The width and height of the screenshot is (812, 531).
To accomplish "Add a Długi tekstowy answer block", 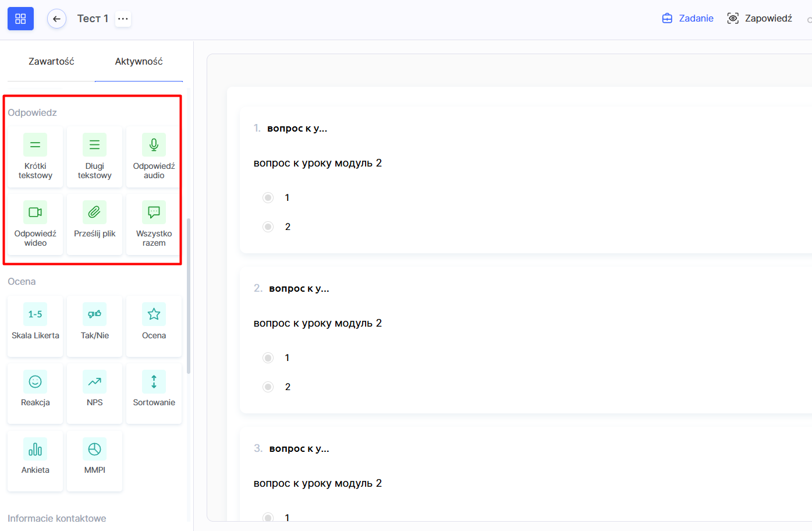I will 94,157.
